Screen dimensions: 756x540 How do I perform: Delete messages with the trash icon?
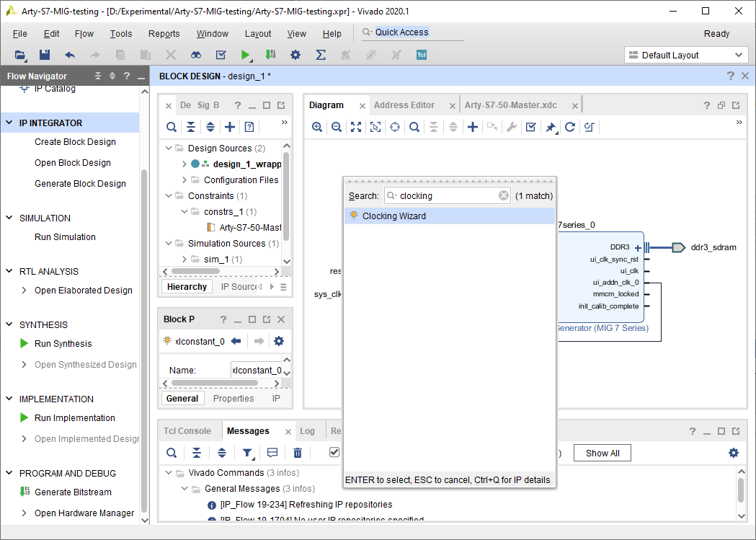(x=298, y=453)
